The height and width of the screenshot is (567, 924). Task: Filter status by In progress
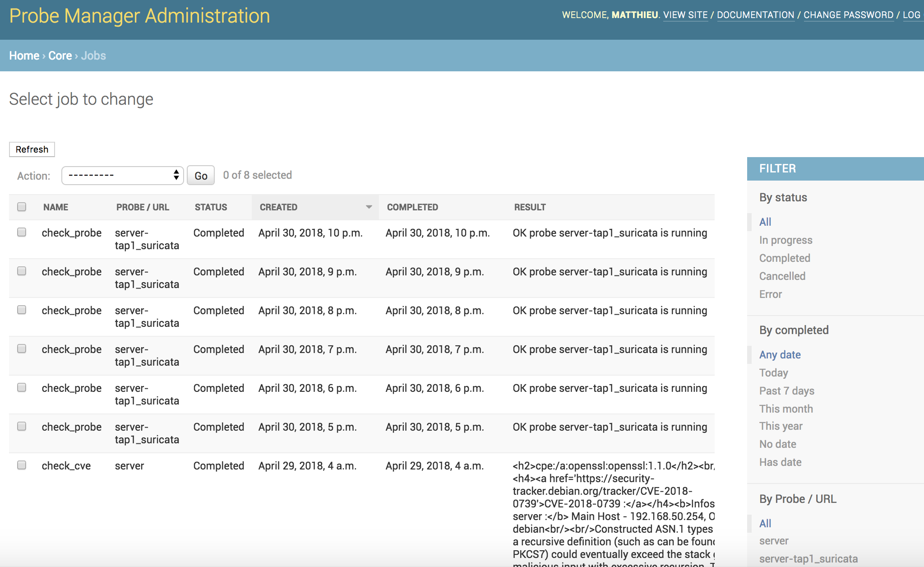(x=785, y=240)
